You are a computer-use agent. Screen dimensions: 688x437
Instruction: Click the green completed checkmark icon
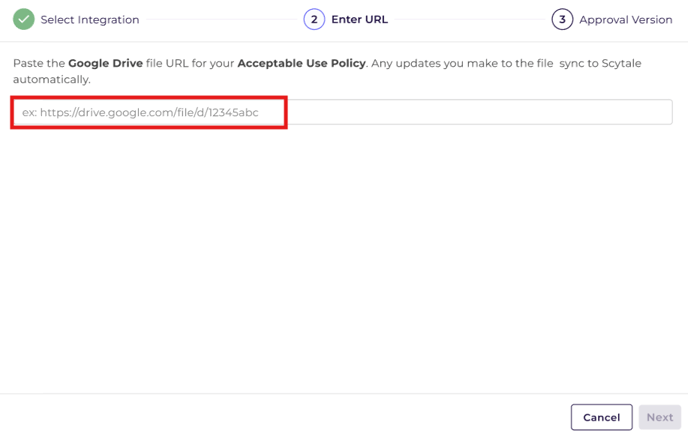pos(24,19)
